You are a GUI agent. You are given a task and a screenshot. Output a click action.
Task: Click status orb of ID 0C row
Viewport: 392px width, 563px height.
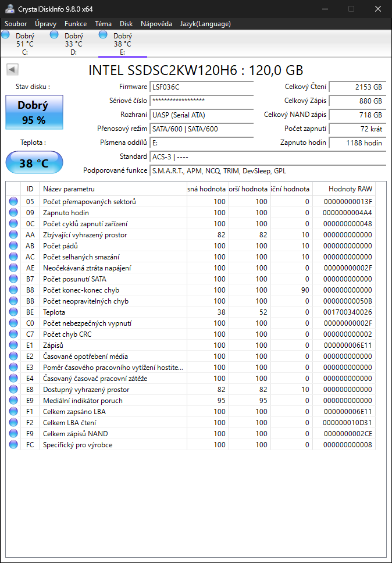coord(13,224)
